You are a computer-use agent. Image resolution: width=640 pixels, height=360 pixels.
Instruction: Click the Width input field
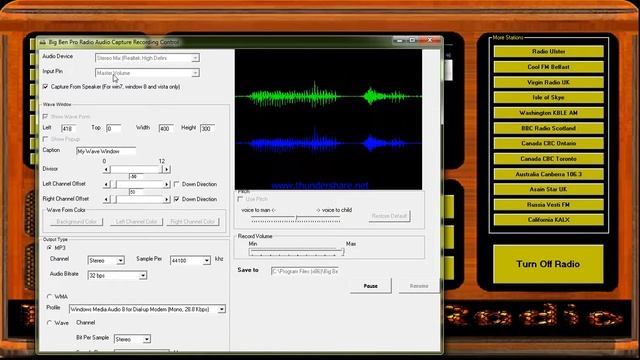click(x=166, y=129)
